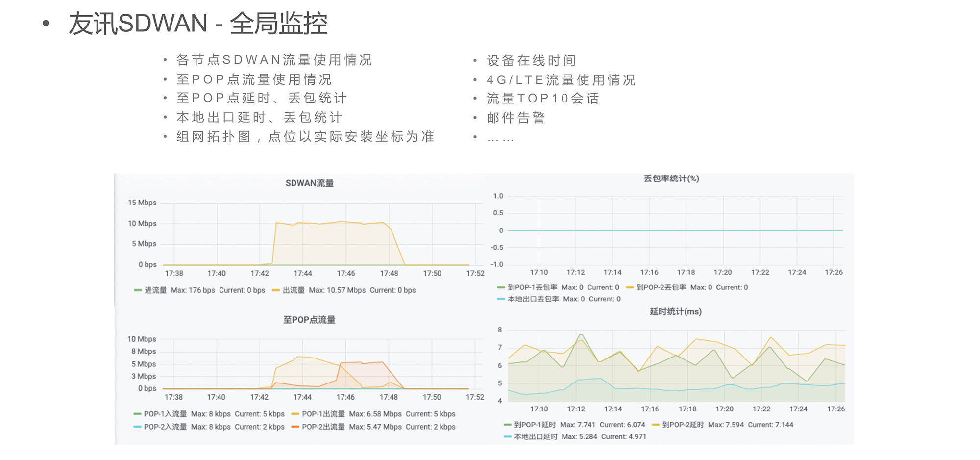Click the 出流量 legend color marker

pos(277,290)
